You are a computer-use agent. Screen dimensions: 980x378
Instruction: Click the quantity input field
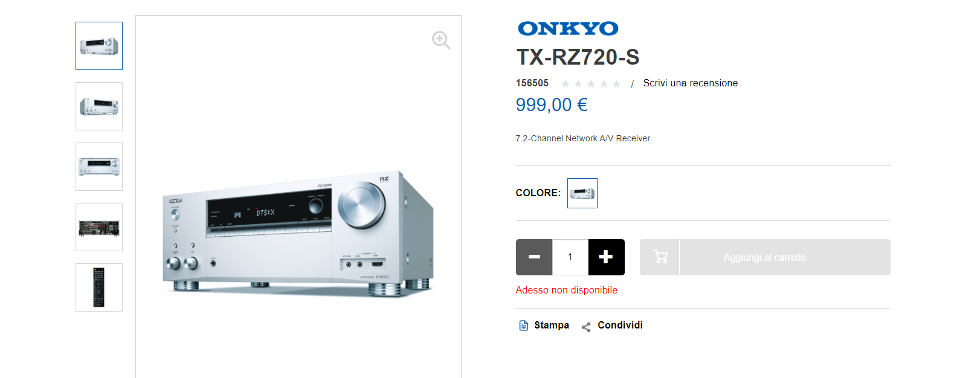tap(570, 257)
